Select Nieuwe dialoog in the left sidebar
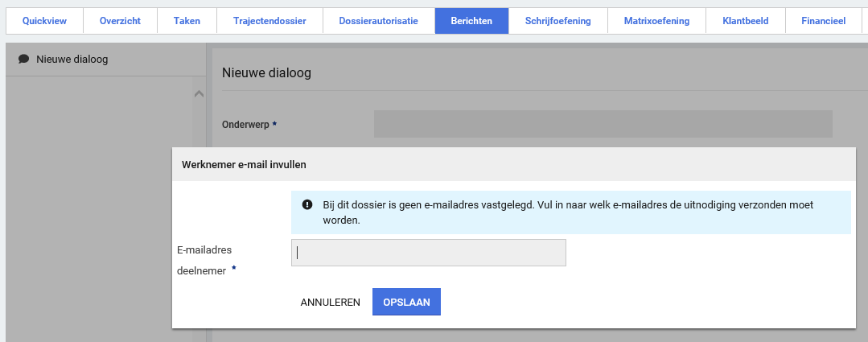 point(72,59)
